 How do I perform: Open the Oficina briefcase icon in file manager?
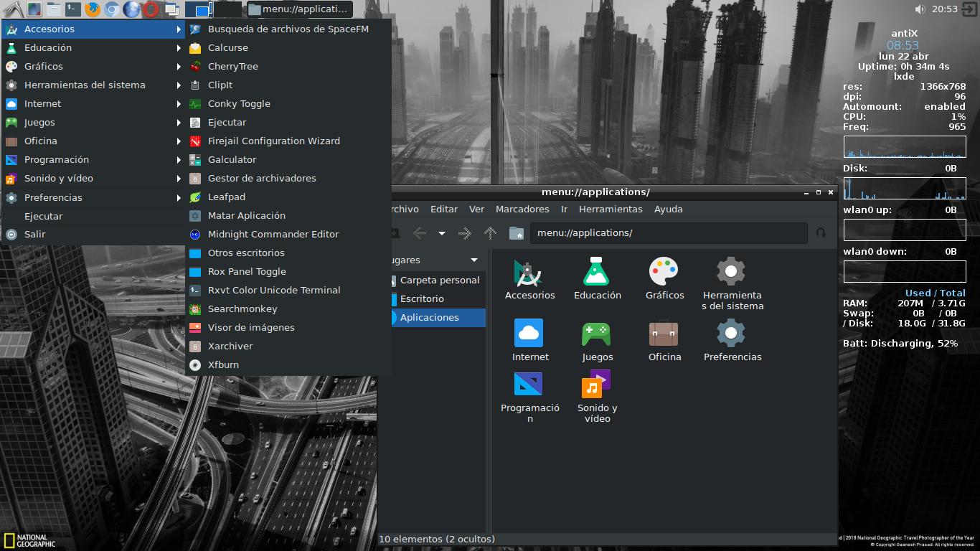coord(664,334)
